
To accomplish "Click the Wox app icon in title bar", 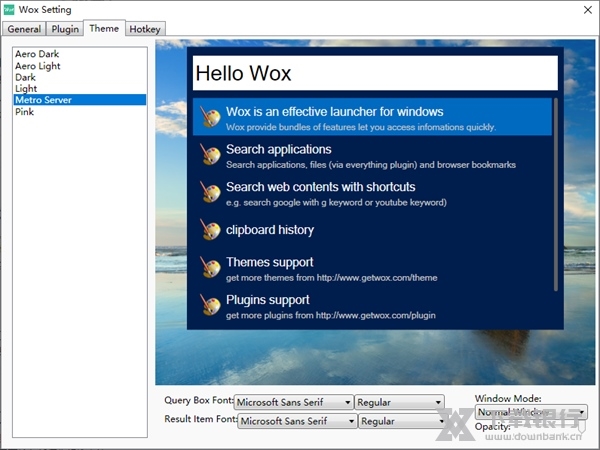I will (10, 9).
